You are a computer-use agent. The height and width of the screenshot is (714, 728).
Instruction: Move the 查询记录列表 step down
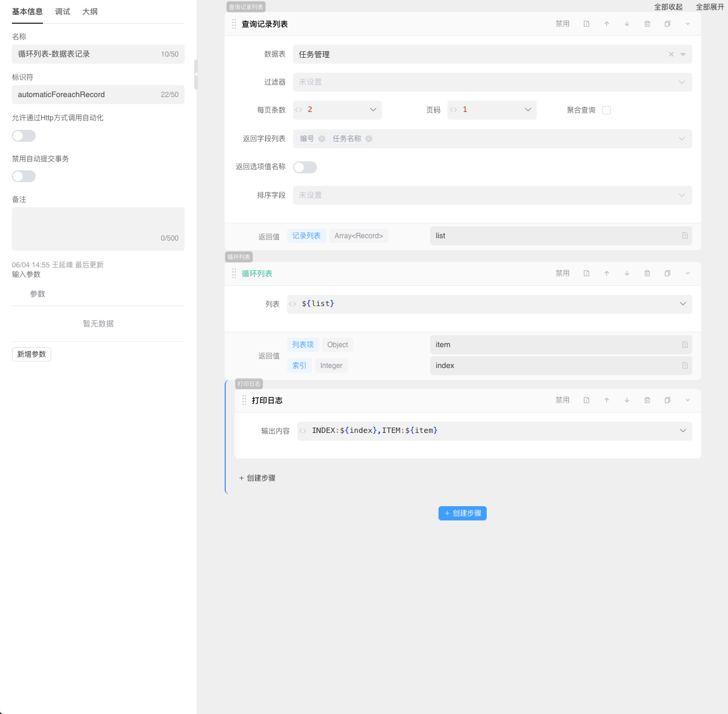click(x=627, y=24)
